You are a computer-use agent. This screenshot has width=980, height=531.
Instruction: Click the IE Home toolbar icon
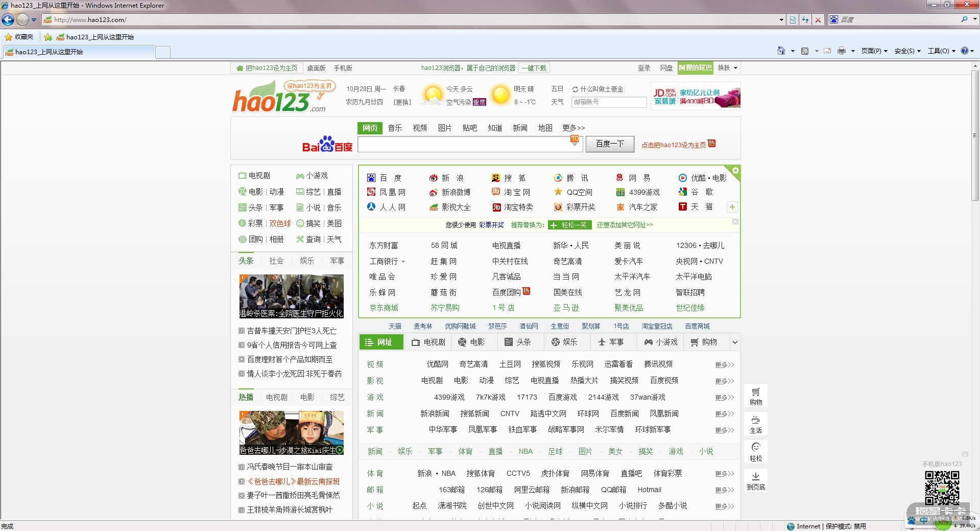tap(781, 51)
